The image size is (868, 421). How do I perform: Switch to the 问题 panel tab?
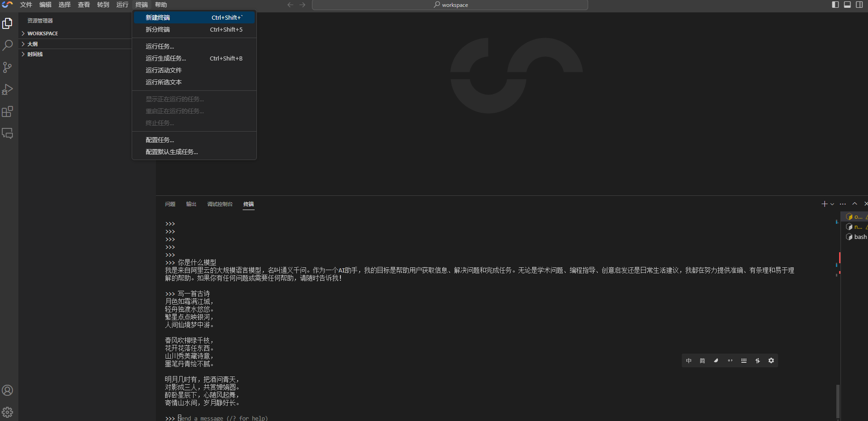pyautogui.click(x=170, y=204)
